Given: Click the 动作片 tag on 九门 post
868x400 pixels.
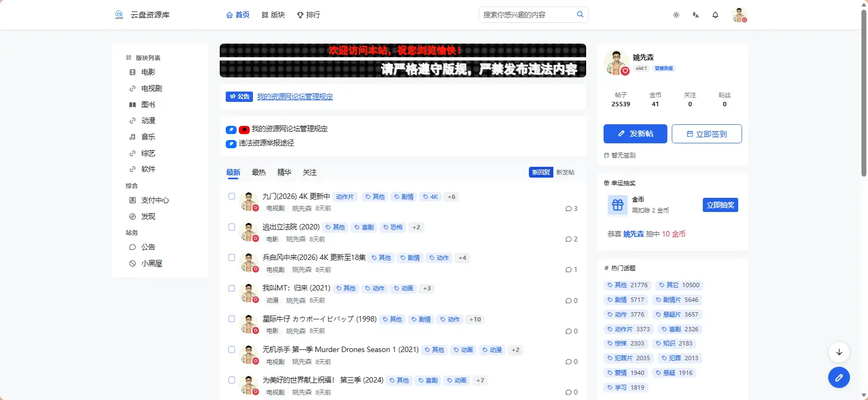Looking at the screenshot, I should [345, 197].
